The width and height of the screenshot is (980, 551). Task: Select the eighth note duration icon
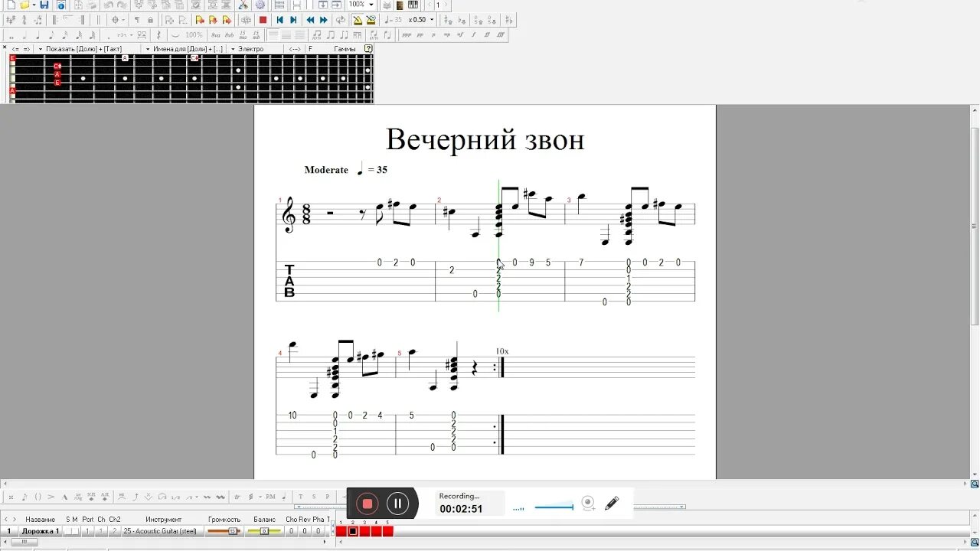[x=51, y=35]
